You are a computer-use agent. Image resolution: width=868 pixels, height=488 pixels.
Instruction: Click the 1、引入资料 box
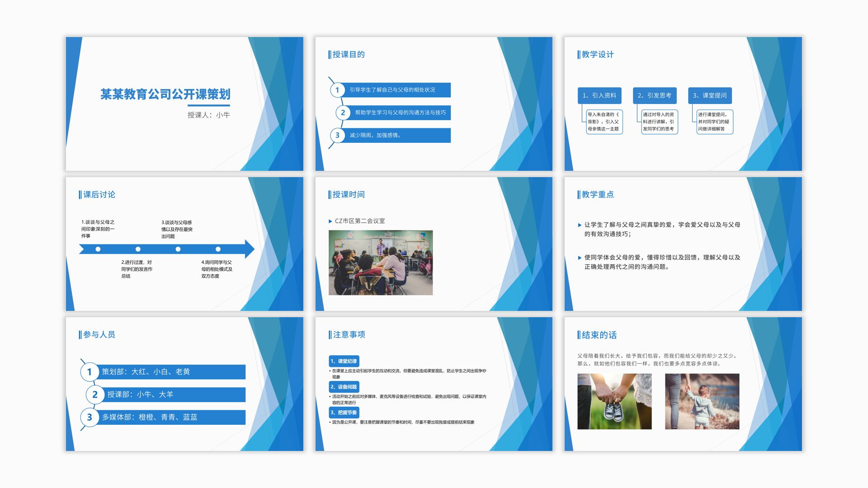(x=599, y=95)
